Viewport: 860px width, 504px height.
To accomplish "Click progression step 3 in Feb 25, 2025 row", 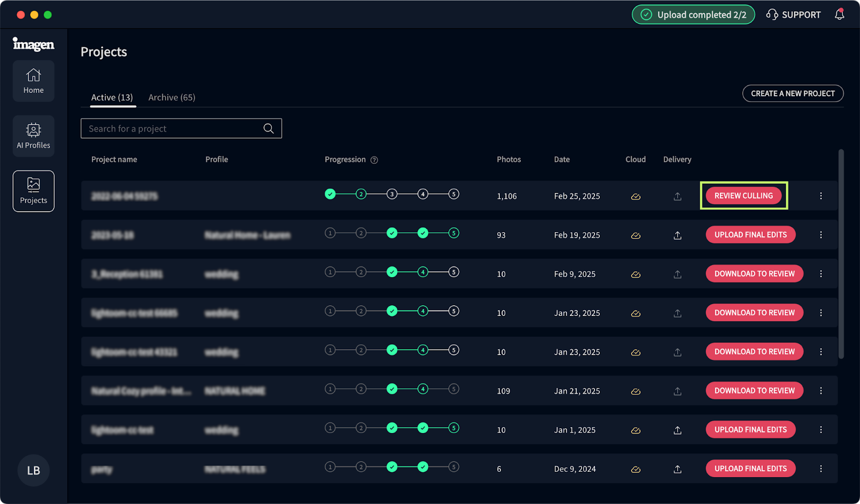I will pos(392,194).
